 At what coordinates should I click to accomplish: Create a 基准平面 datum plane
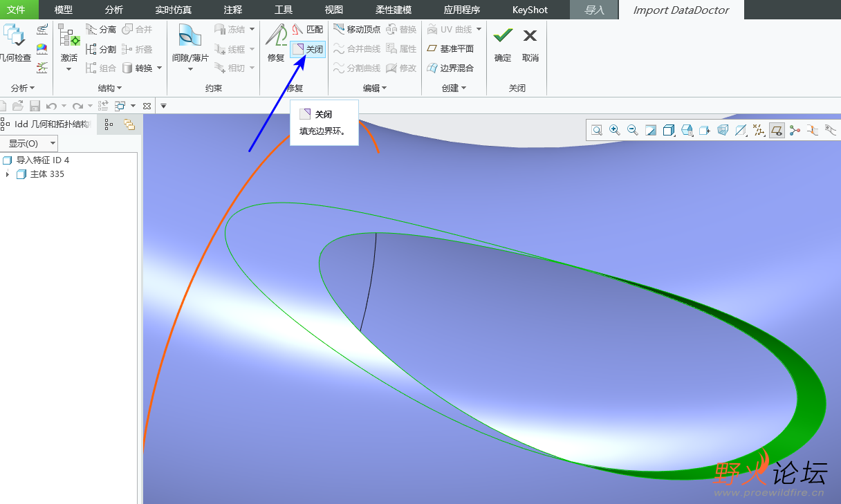(450, 49)
